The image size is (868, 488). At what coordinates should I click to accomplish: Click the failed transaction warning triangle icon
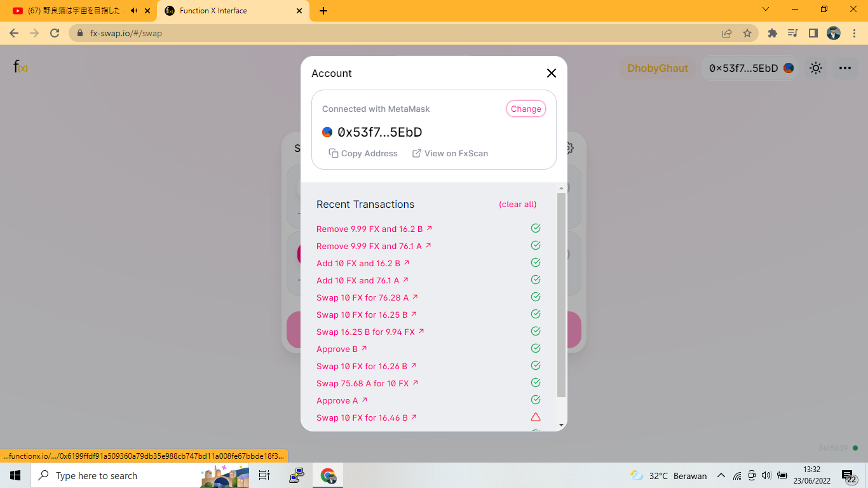pyautogui.click(x=536, y=417)
